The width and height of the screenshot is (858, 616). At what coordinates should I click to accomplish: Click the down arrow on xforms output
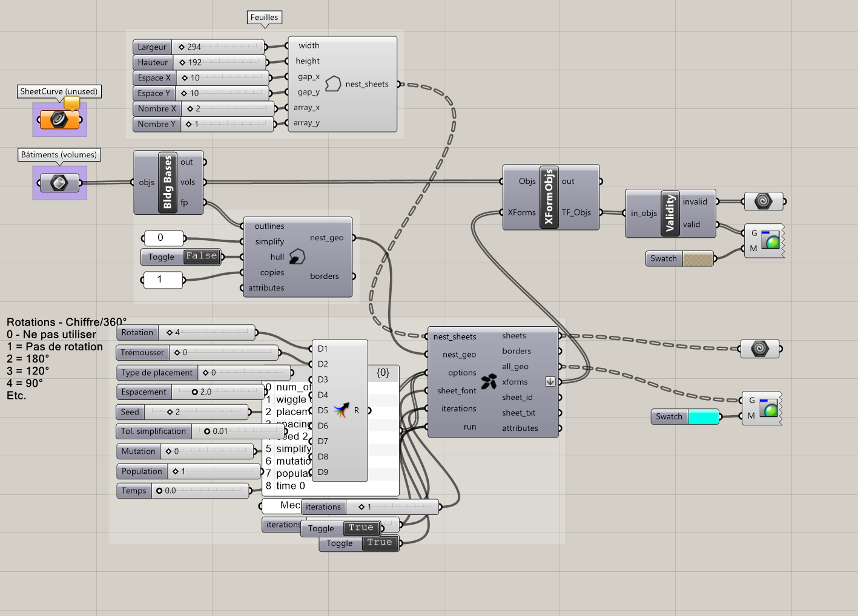click(550, 382)
